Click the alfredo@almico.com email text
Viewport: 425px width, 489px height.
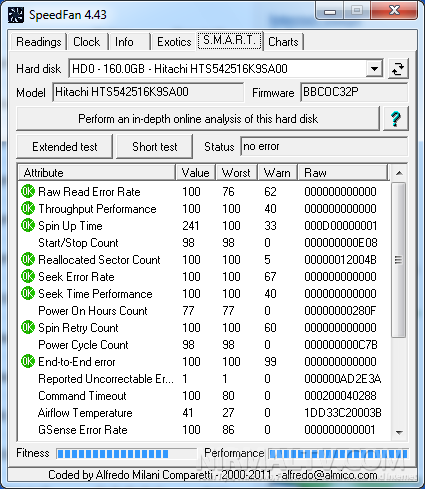tap(329, 475)
